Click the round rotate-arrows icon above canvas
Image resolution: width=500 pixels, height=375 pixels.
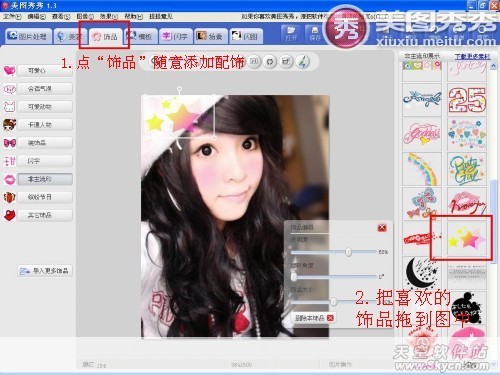(270, 62)
